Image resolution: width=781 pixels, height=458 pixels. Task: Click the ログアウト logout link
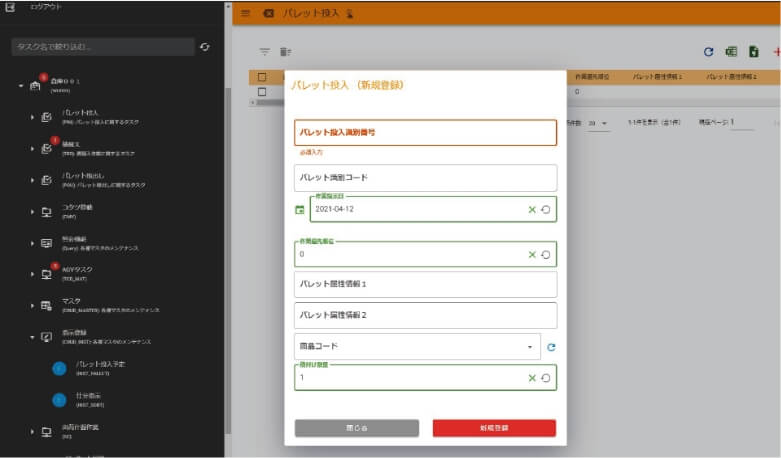click(46, 6)
